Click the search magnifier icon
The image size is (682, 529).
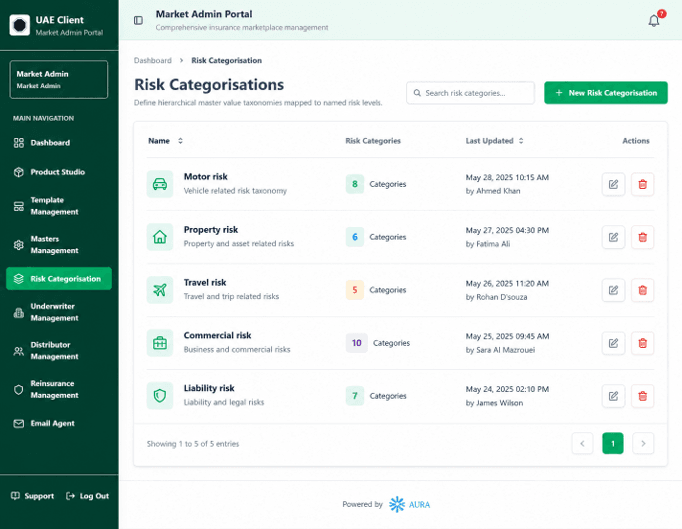tap(417, 93)
